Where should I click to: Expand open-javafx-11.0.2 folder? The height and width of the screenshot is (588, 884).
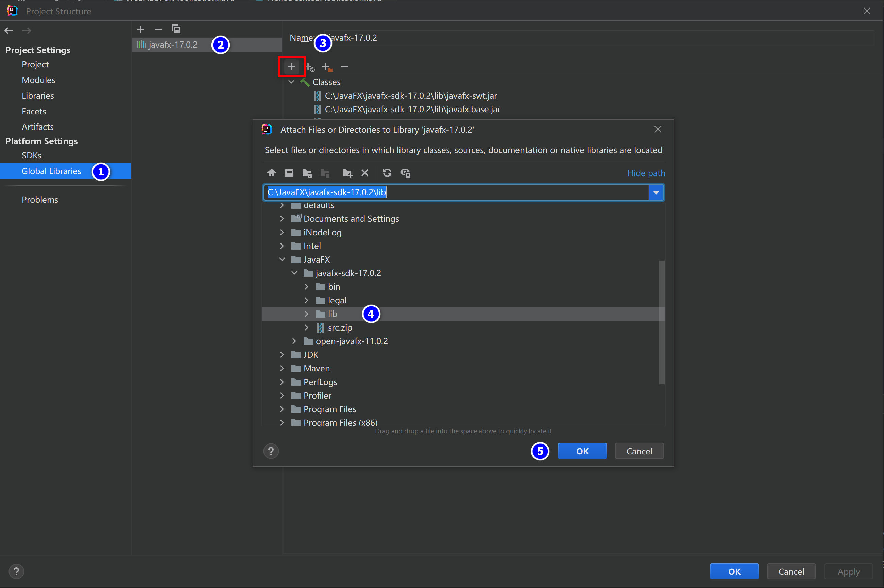click(x=294, y=341)
